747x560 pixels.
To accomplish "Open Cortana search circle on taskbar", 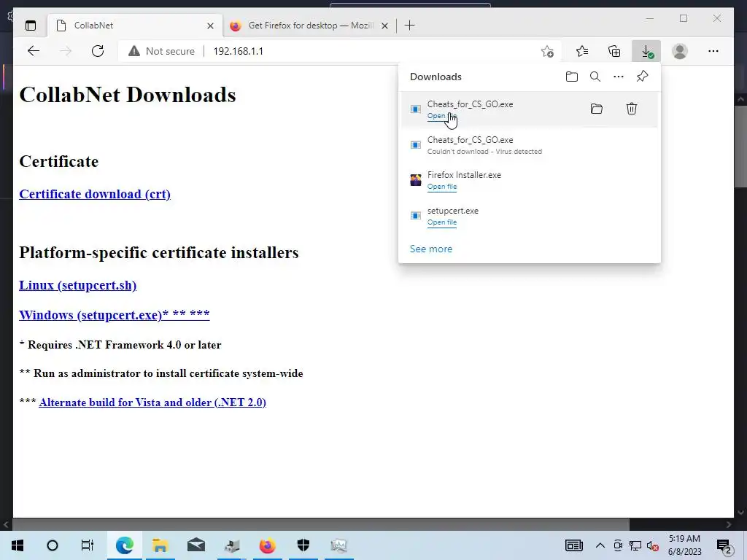I will click(53, 545).
